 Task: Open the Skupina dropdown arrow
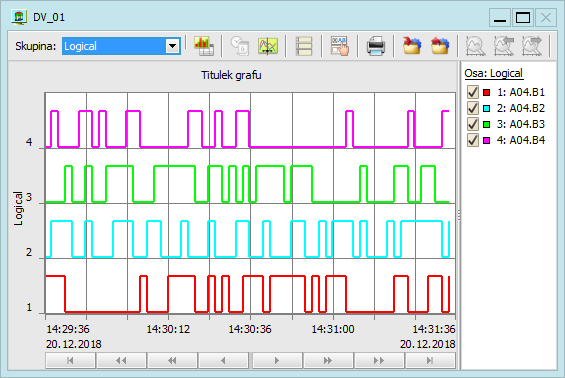tap(173, 46)
